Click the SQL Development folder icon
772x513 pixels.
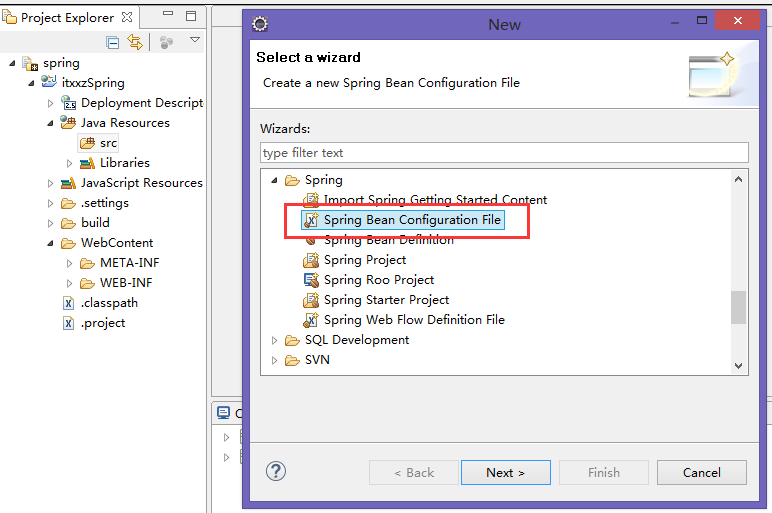click(292, 341)
